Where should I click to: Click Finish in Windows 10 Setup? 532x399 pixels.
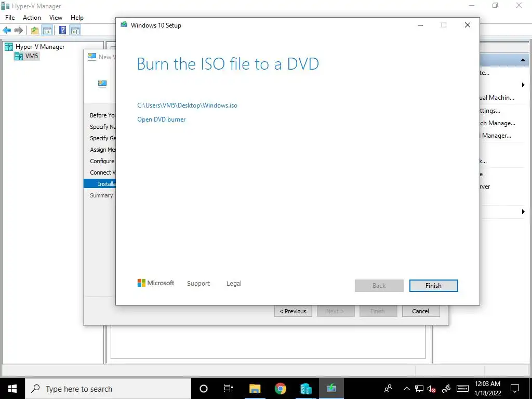[x=434, y=286]
